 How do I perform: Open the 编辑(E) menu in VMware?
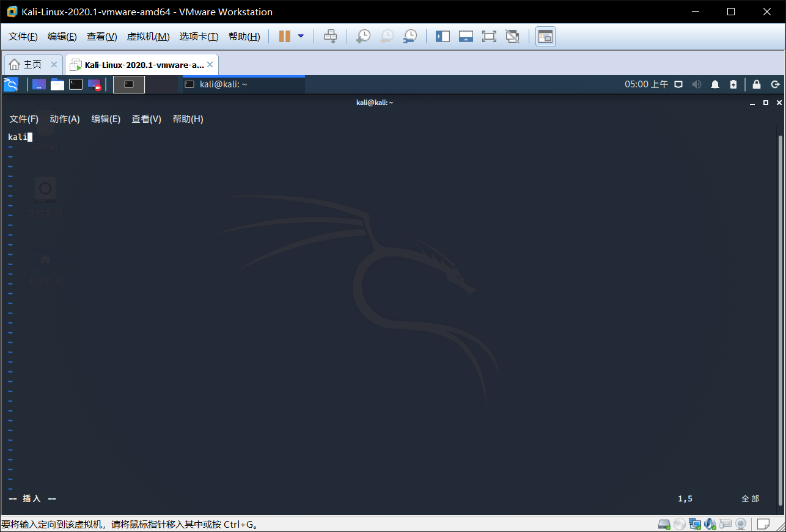point(62,37)
